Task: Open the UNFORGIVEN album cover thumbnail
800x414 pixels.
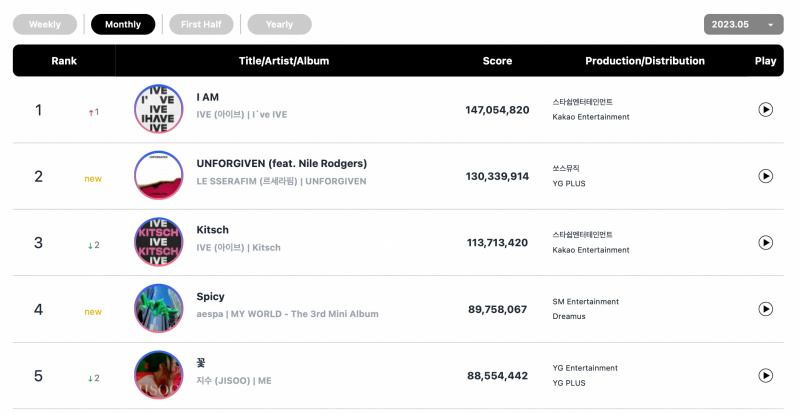Action: click(159, 176)
